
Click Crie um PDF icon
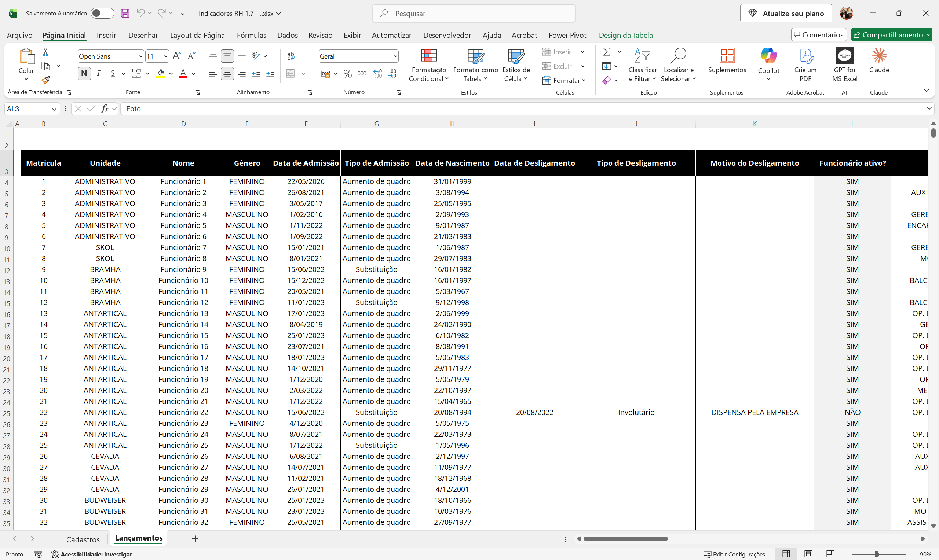pyautogui.click(x=806, y=56)
